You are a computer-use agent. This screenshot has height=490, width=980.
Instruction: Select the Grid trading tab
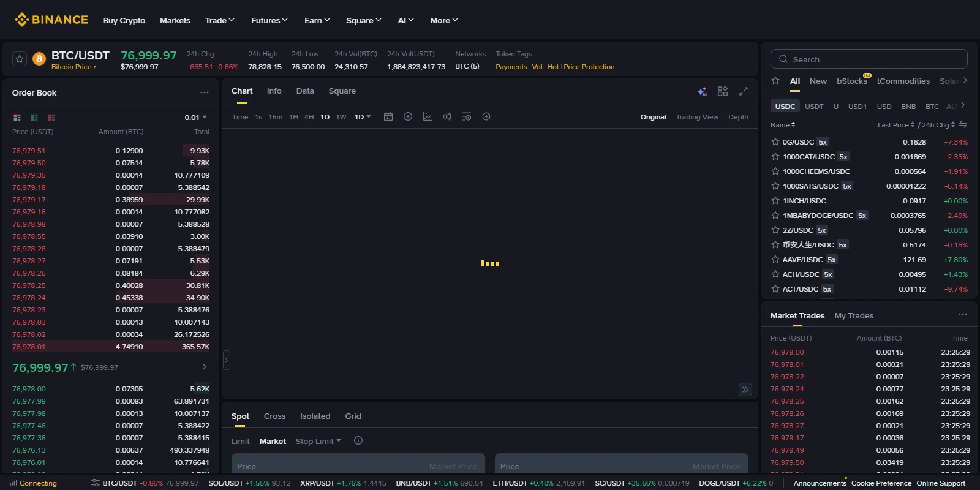click(353, 416)
